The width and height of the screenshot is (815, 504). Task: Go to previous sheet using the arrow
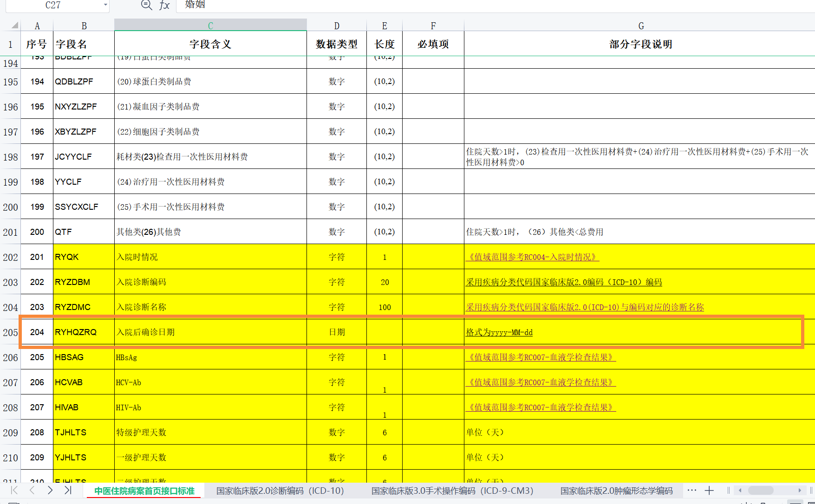click(32, 490)
